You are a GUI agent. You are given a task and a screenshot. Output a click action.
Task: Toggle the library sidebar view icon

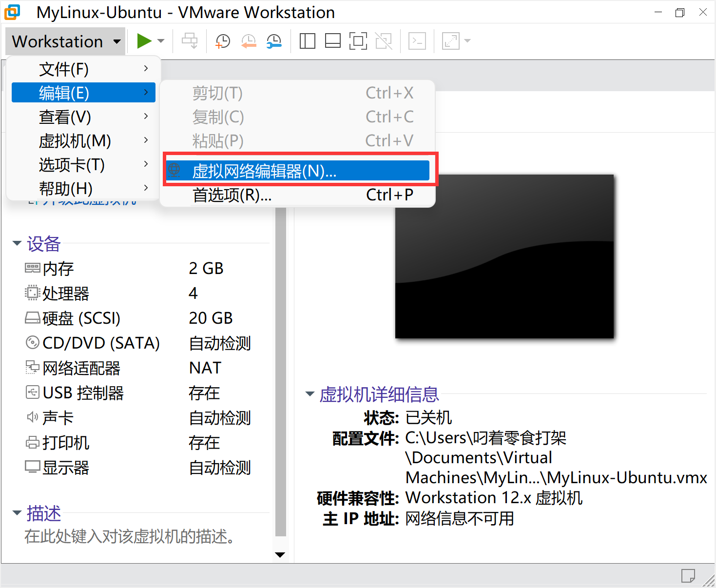click(307, 41)
